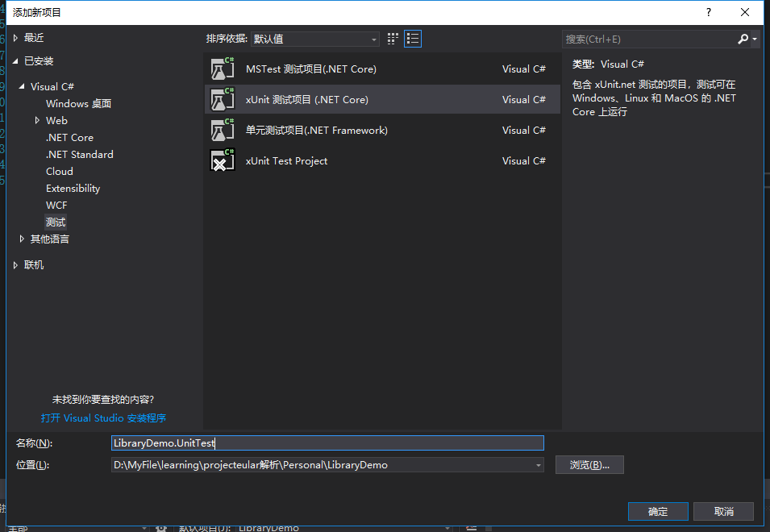Switch to medium icons list view
The image size is (770, 532).
413,39
